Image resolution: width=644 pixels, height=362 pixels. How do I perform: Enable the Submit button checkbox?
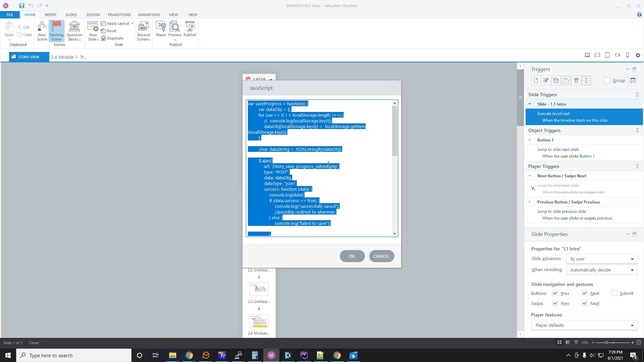tap(614, 293)
